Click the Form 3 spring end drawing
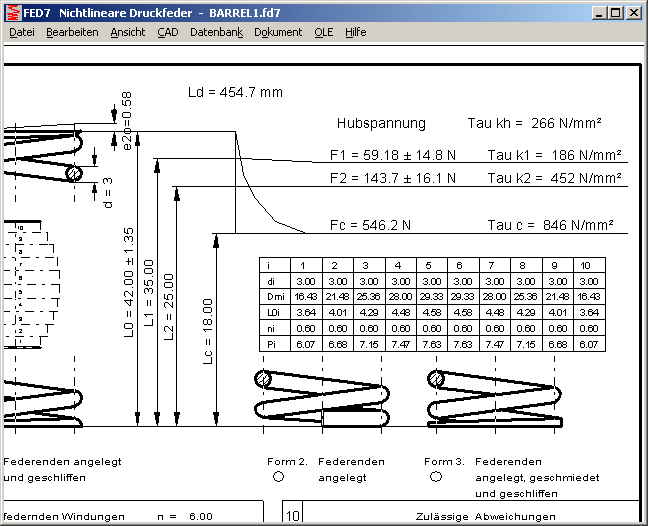The height and width of the screenshot is (526, 648). (492, 397)
